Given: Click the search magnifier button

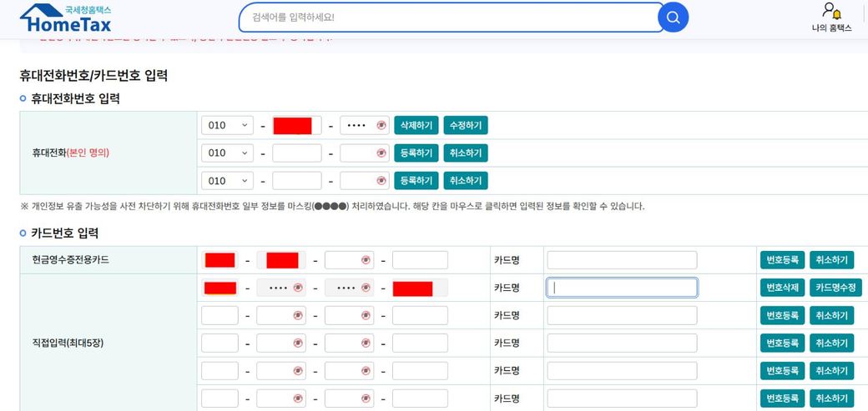Looking at the screenshot, I should [673, 18].
